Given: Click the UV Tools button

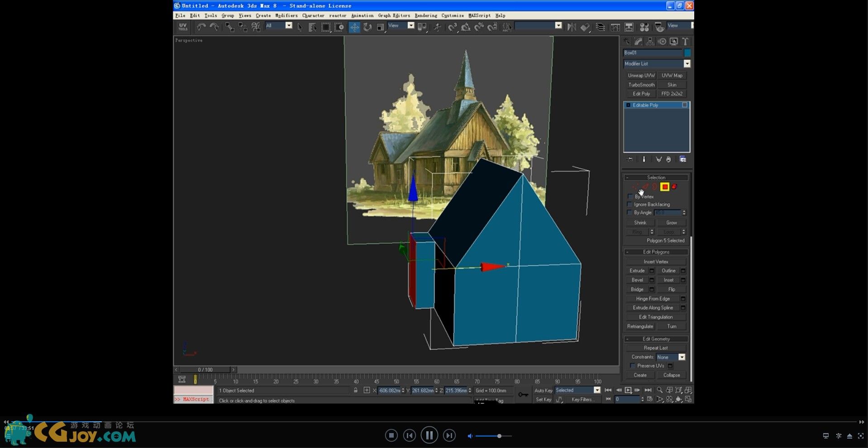Looking at the screenshot, I should (x=183, y=27).
